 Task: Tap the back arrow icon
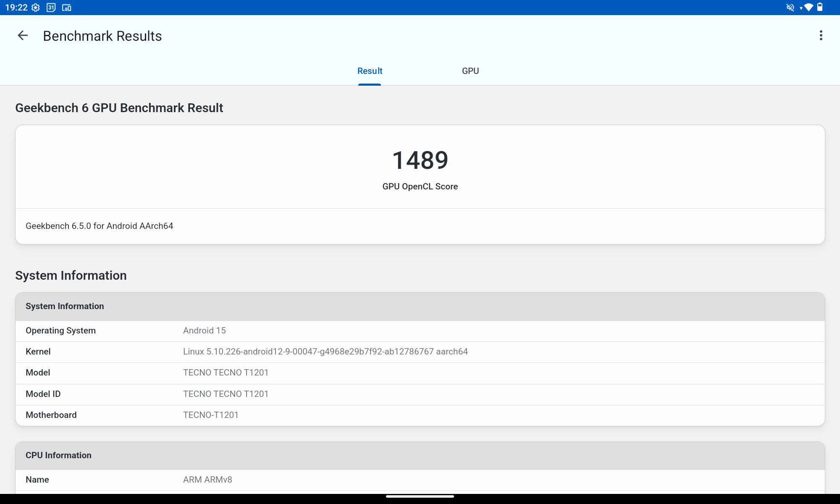pos(23,36)
